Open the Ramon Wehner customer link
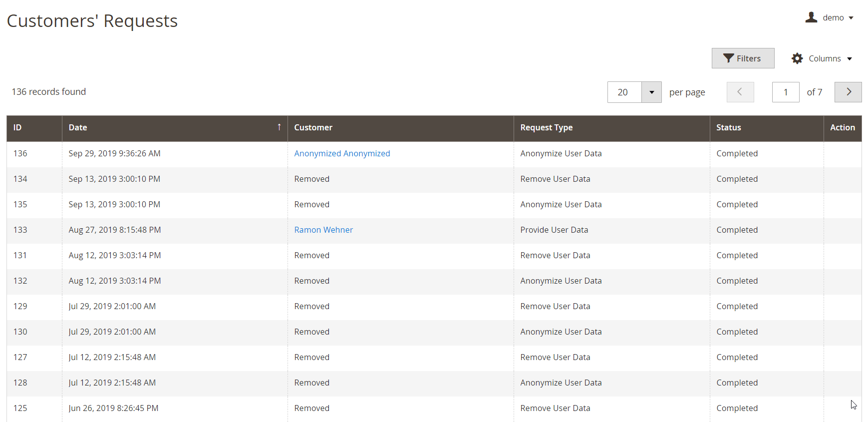Viewport: 868px width, 422px height. (323, 230)
